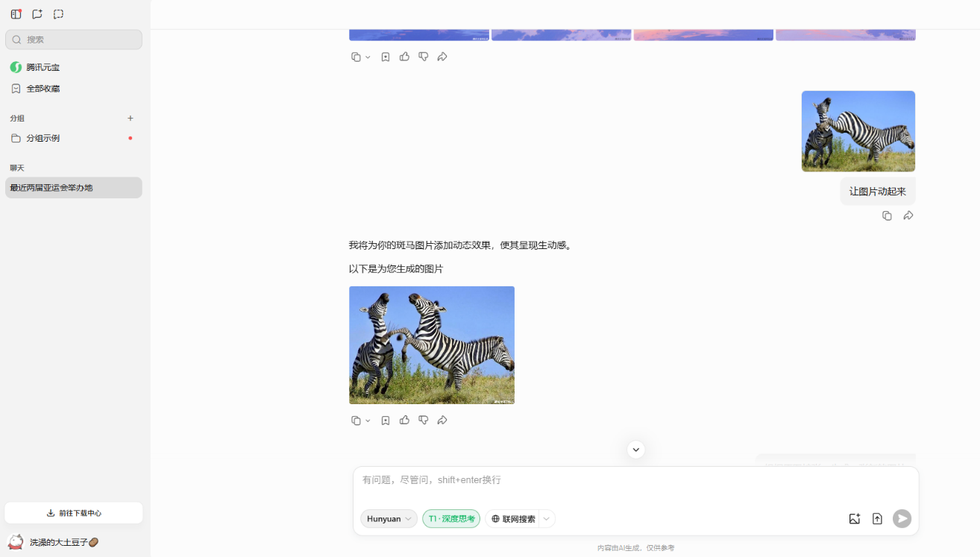Dislike the generated zebra image response
This screenshot has width=980, height=557.
click(x=423, y=421)
